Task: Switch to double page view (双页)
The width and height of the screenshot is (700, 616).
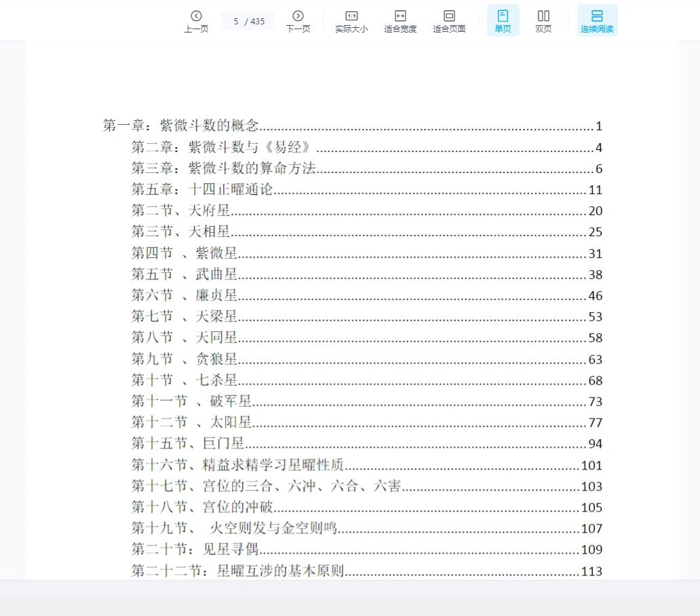Action: pos(543,21)
